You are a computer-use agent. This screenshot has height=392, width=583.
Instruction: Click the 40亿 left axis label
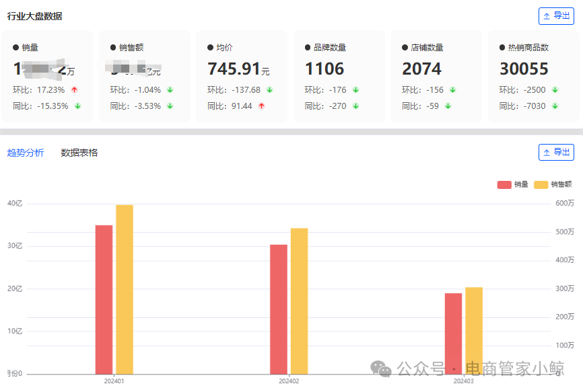point(15,204)
